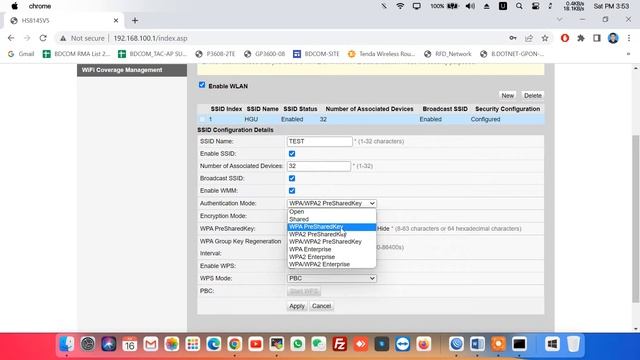The height and width of the screenshot is (360, 640).
Task: Open the saved password key icon
Action: (x=513, y=38)
